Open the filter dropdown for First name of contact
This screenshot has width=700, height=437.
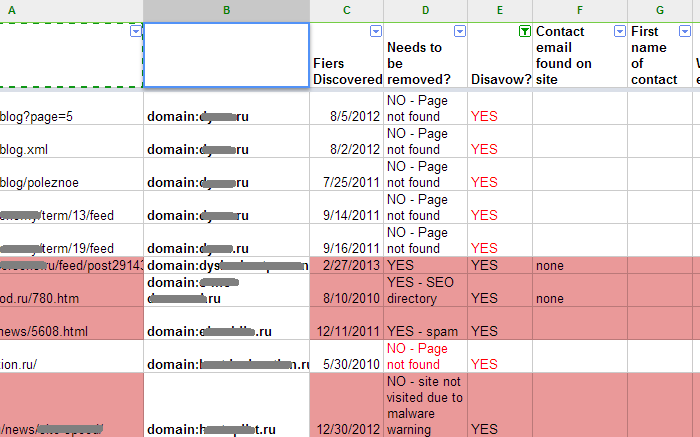coord(685,31)
